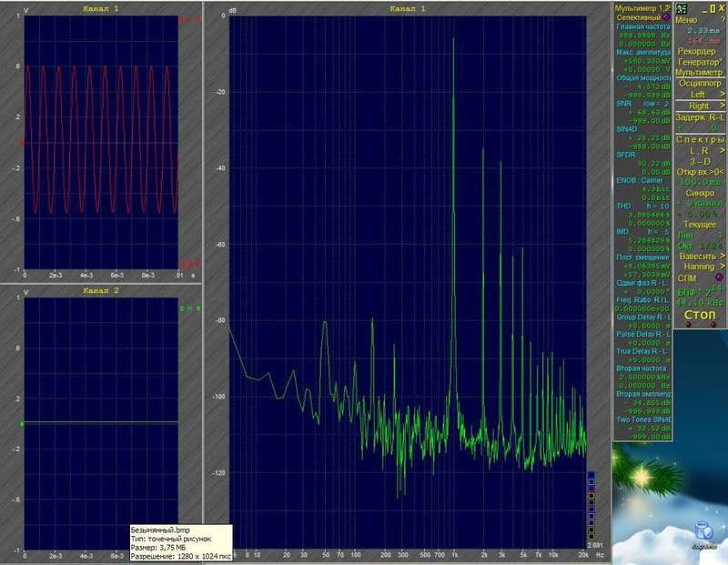Viewport: 728px width, 565px height.
Task: Open the Hanning window dropdown
Action: pos(703,267)
